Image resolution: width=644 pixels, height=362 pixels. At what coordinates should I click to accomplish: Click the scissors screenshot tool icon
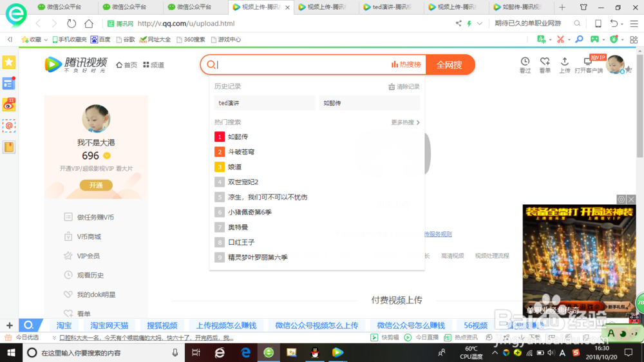[x=560, y=39]
